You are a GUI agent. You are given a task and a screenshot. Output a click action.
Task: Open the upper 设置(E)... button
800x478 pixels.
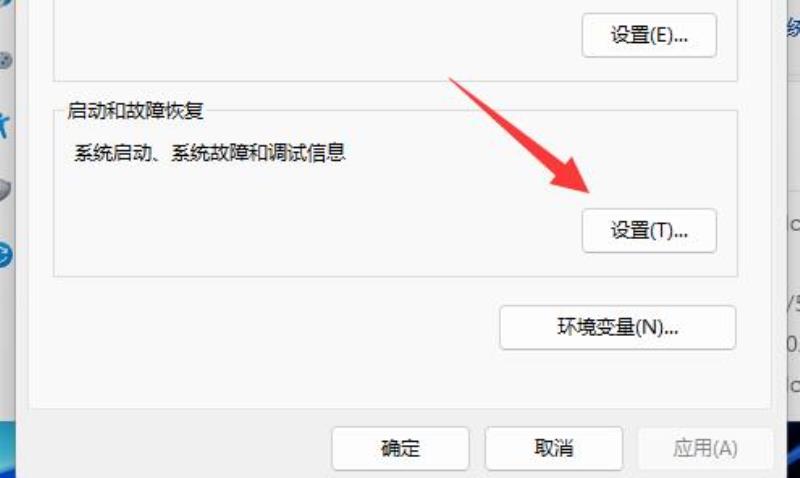click(x=649, y=35)
